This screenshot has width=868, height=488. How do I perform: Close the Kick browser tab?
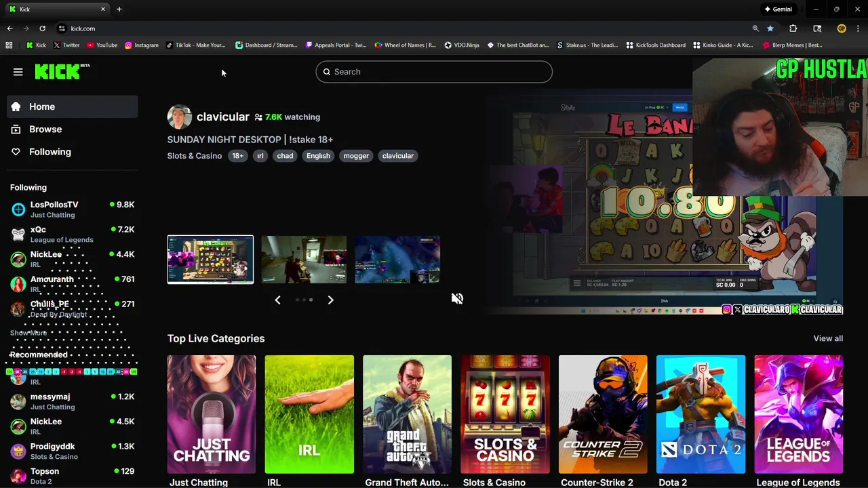103,9
